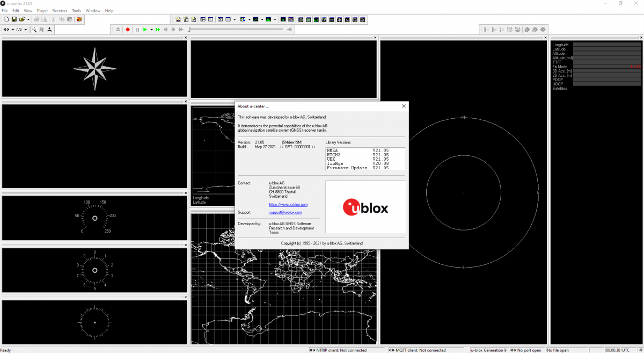Open the Table view icon
644x353 pixels.
(x=228, y=19)
